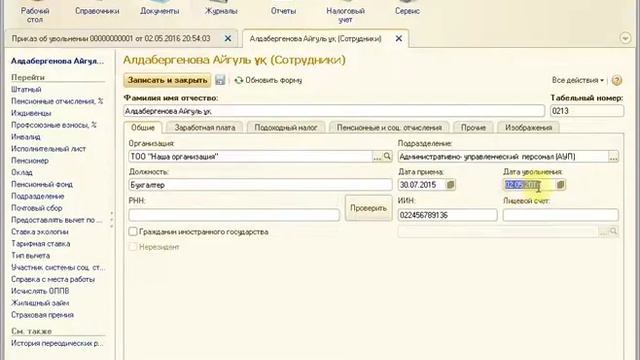Open Справка с места работы link

53,279
